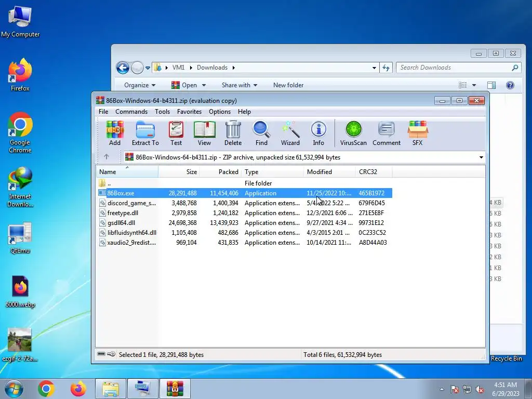Open the Find magnifier tool

(x=261, y=134)
